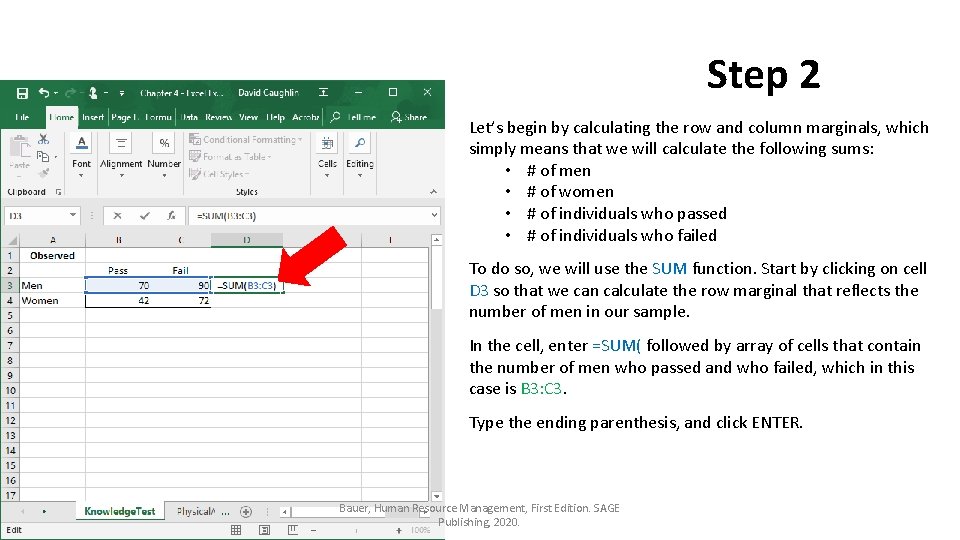Open the Editing group dropdown

coord(359,157)
